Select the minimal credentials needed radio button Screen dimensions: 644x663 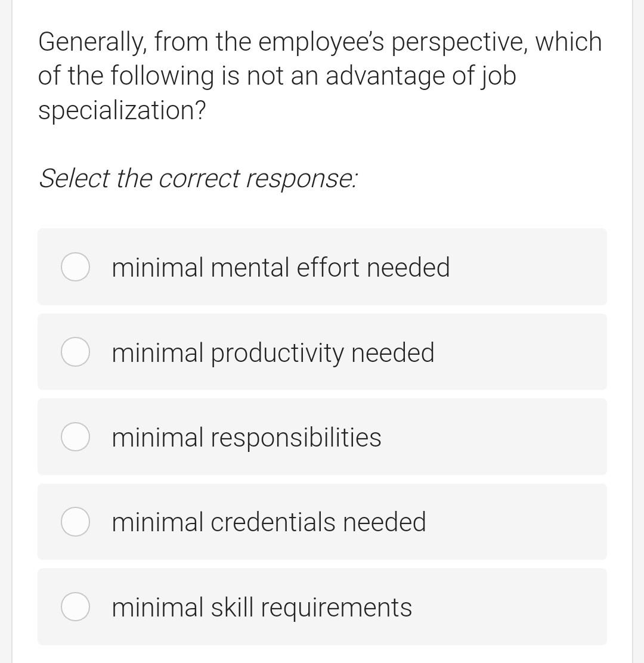point(75,522)
